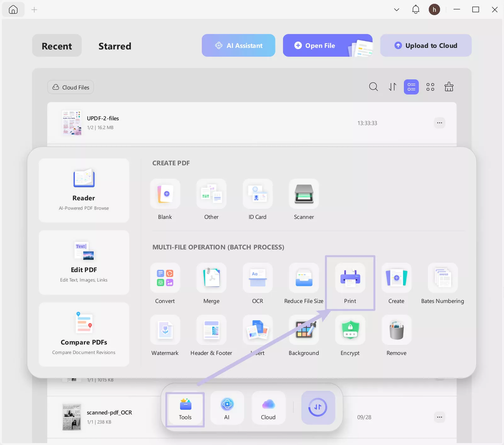Click the circular sync button in the dock
The image size is (504, 445).
tap(318, 408)
